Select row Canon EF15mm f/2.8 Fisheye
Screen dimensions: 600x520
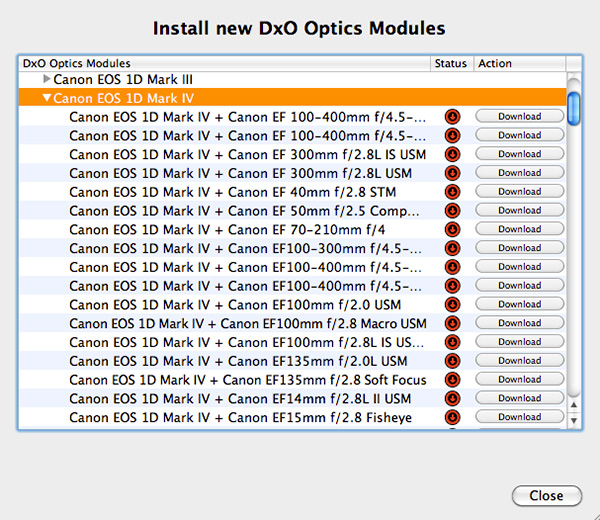(x=293, y=417)
